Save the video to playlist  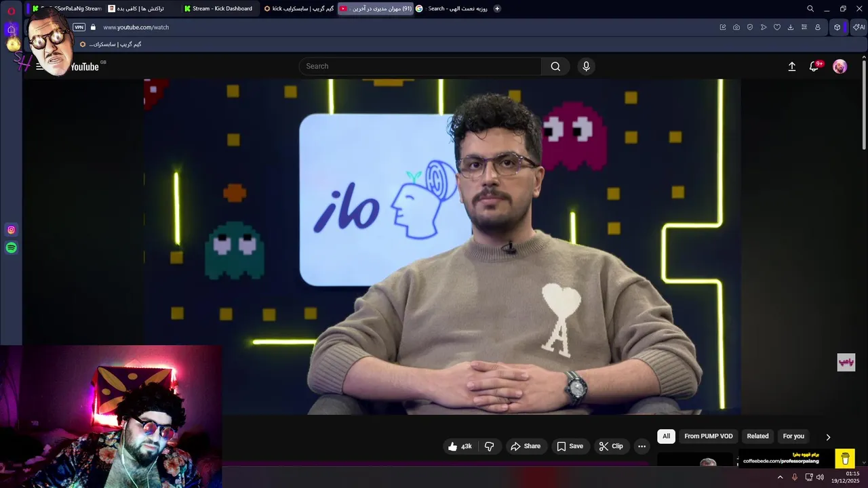coord(570,446)
